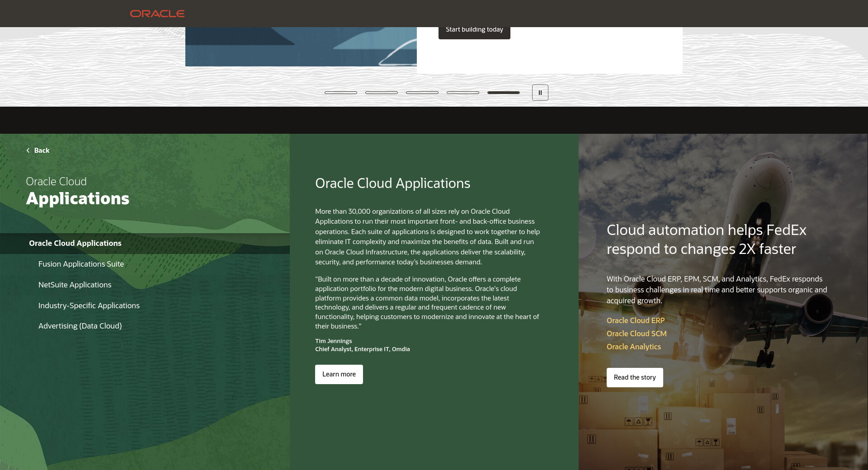Click the Learn more button
The image size is (868, 470).
pos(339,374)
